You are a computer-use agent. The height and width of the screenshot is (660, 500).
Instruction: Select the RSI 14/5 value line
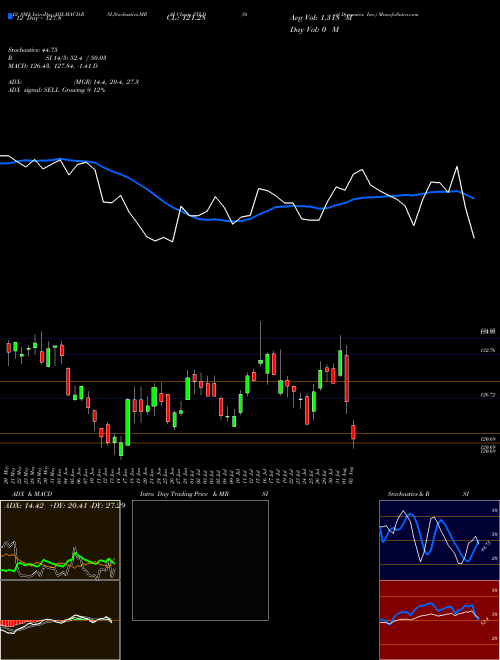(x=57, y=58)
